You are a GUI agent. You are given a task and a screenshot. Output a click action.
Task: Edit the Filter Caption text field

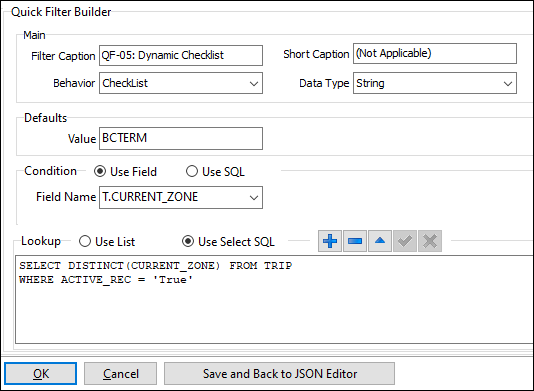(x=181, y=55)
